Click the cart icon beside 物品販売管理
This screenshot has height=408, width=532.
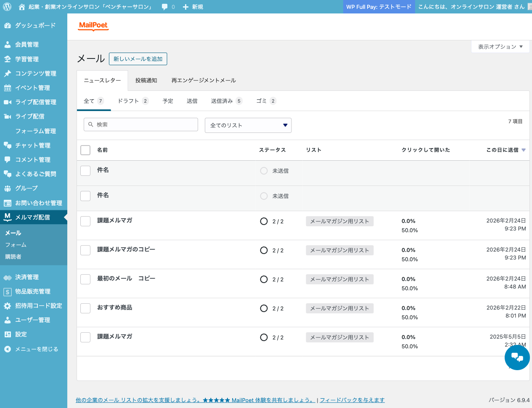(8, 291)
